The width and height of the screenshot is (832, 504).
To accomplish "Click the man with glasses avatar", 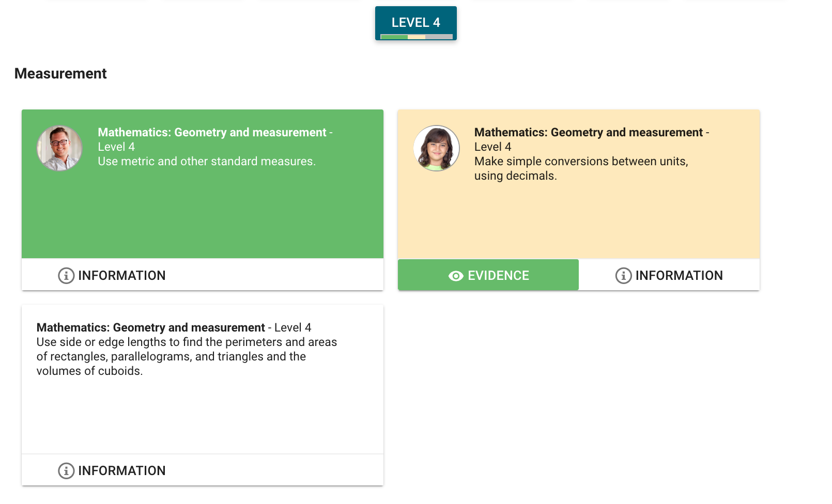I will (x=59, y=149).
